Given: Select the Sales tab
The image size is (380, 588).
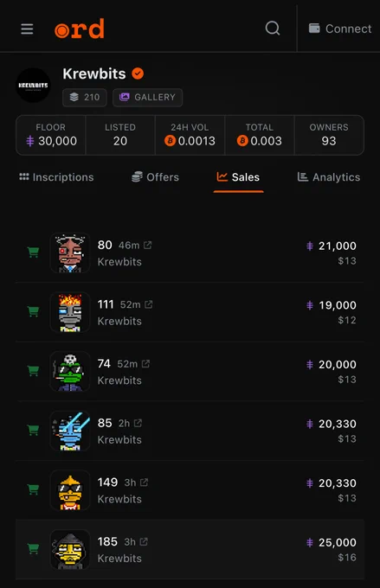Looking at the screenshot, I should [238, 177].
